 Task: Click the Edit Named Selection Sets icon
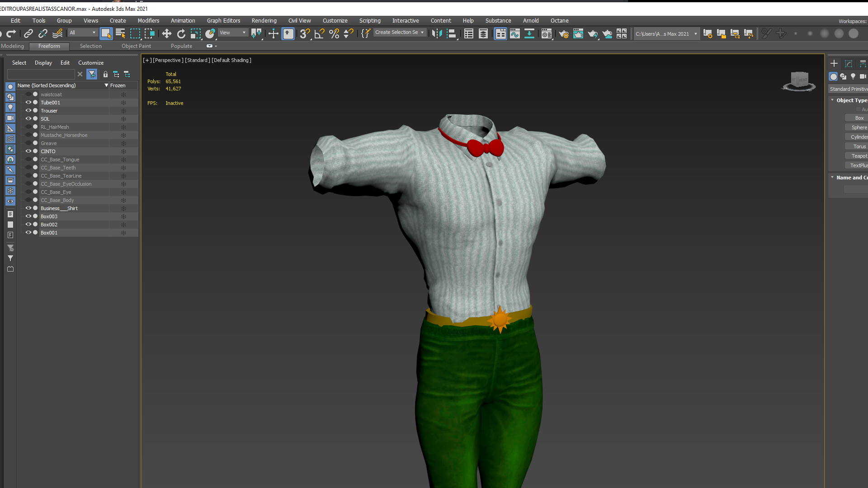pos(366,33)
